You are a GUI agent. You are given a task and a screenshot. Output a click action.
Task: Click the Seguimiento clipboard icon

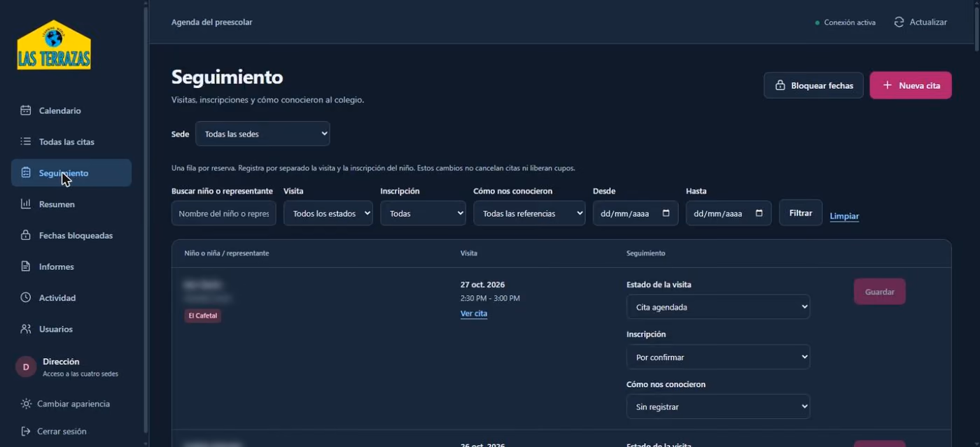[x=26, y=173]
